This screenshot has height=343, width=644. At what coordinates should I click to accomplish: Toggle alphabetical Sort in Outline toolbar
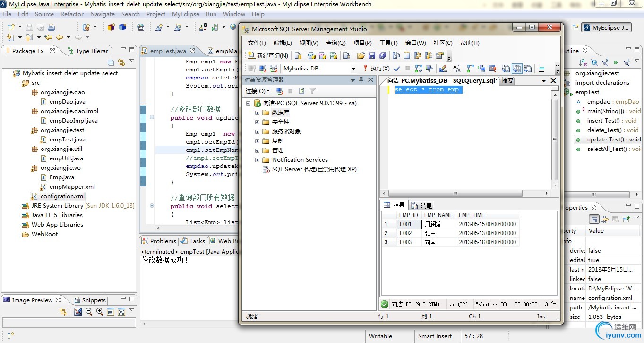point(583,62)
